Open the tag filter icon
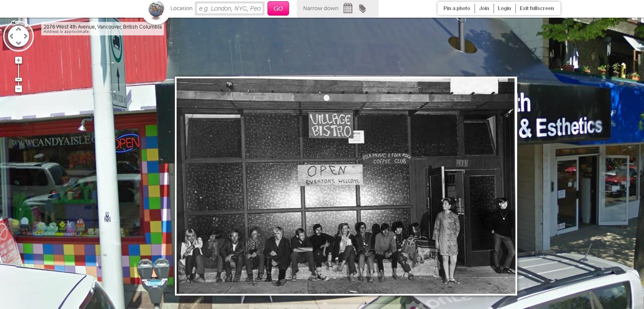 362,8
